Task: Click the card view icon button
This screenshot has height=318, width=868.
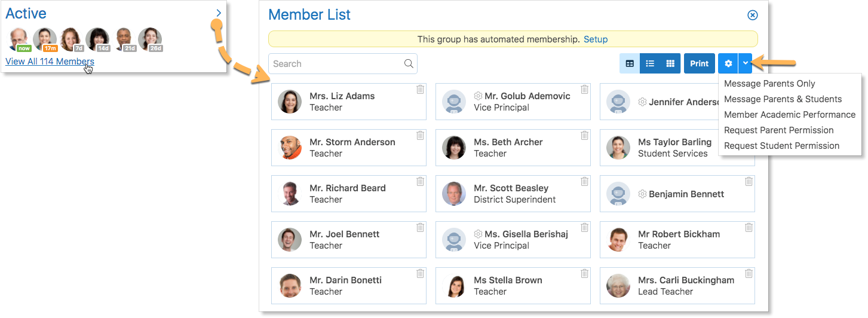Action: (x=630, y=63)
